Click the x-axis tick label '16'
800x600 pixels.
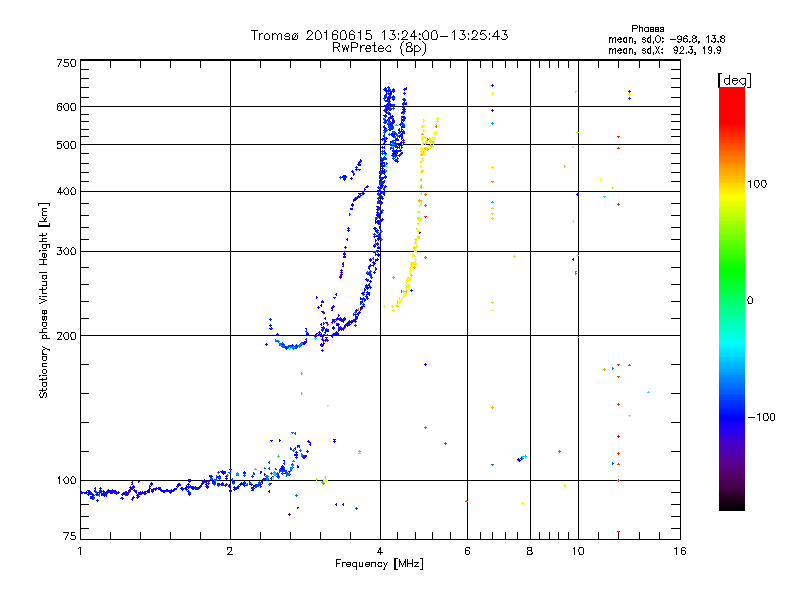click(x=680, y=551)
